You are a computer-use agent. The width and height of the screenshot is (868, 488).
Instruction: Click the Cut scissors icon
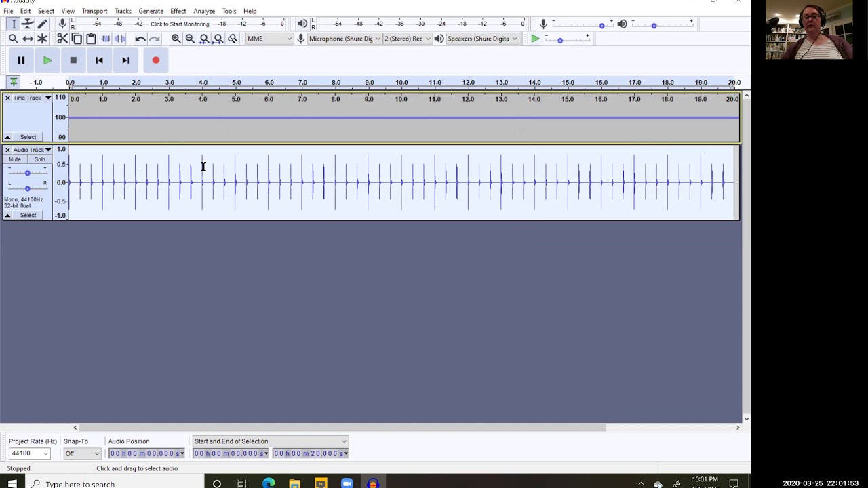pos(62,39)
